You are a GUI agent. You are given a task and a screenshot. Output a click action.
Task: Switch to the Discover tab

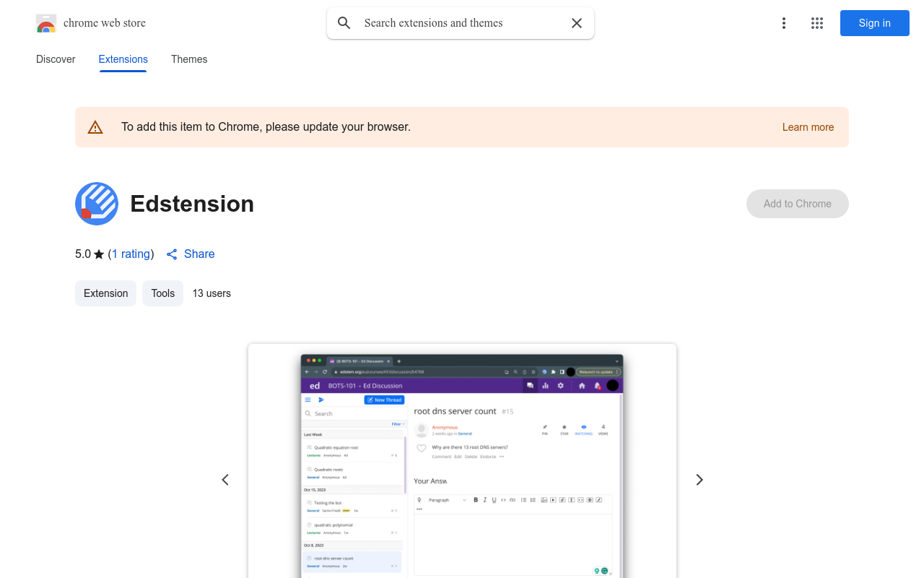(56, 59)
